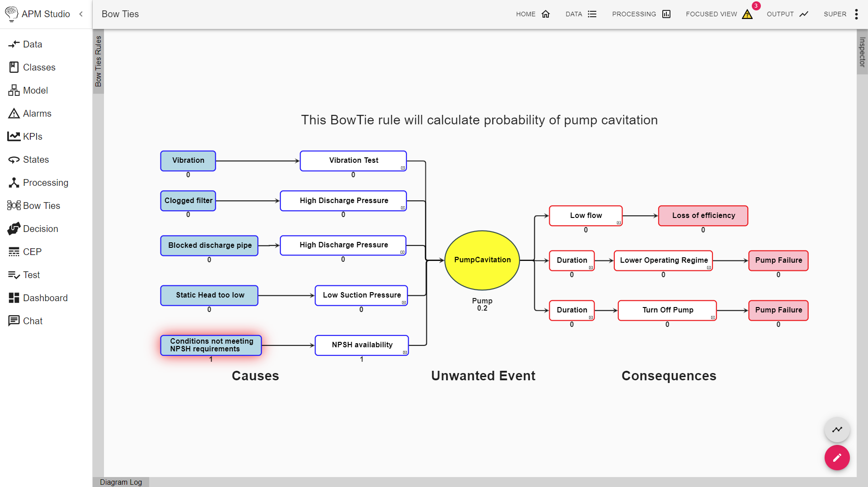The image size is (868, 487).
Task: Open the Chat bubble icon
Action: tap(13, 321)
